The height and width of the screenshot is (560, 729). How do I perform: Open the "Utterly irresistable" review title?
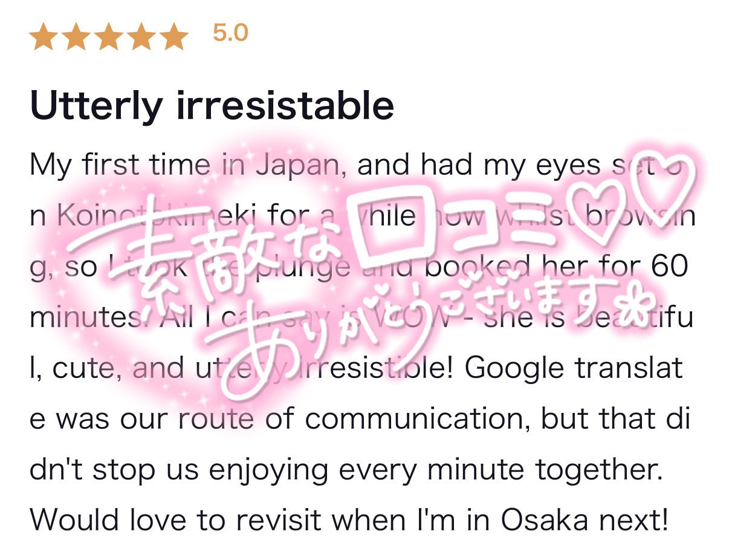point(212,106)
